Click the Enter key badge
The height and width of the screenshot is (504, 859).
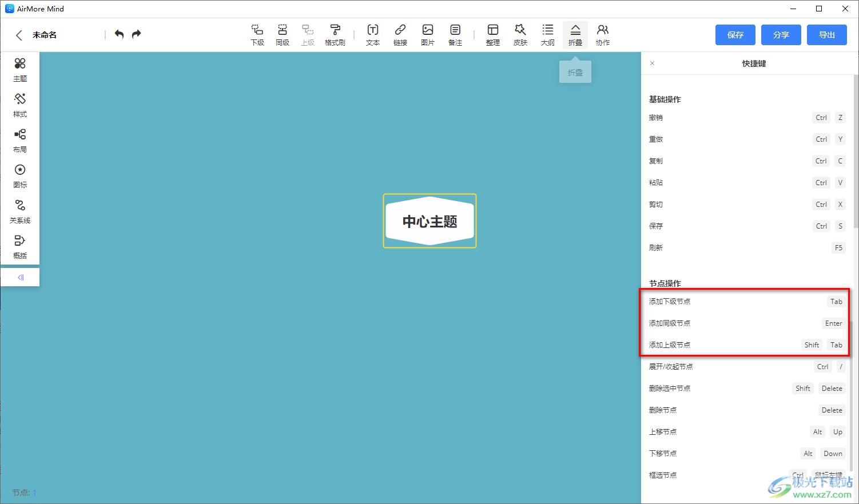coord(833,323)
